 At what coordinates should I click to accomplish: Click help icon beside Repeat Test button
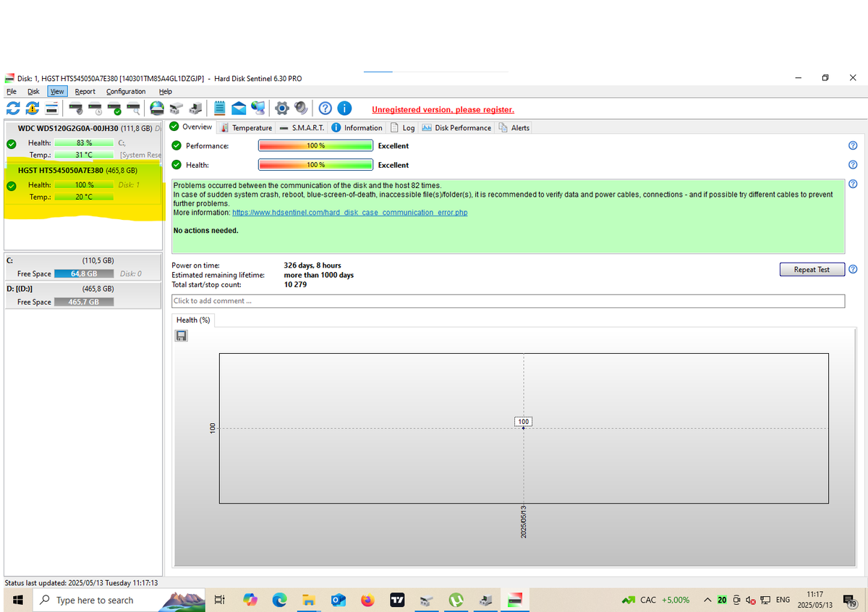point(853,269)
